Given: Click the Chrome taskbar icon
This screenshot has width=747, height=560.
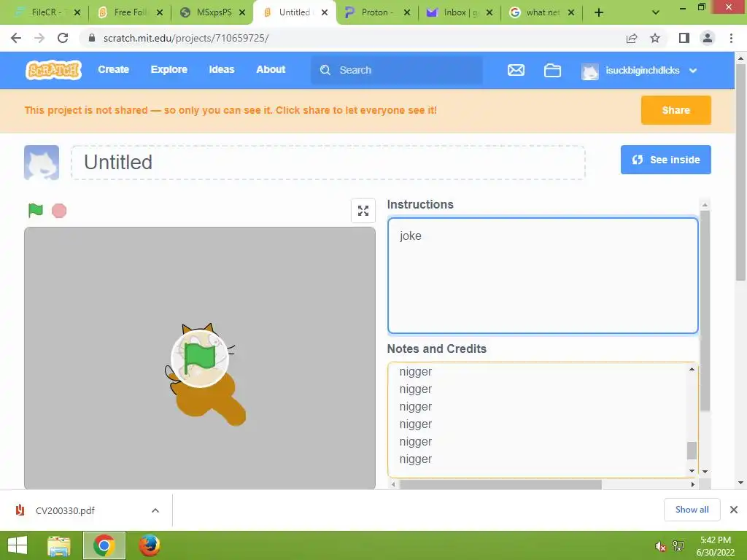Looking at the screenshot, I should click(104, 545).
